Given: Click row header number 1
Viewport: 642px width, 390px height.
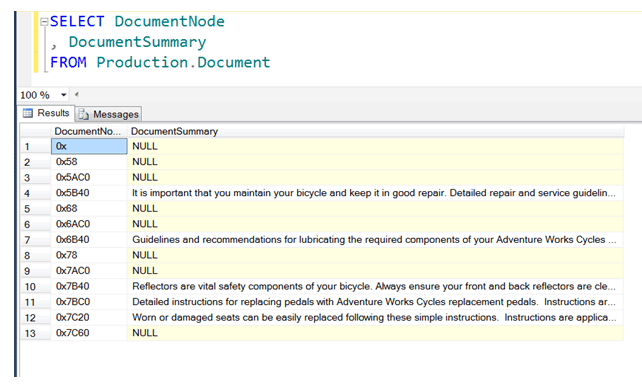Looking at the screenshot, I should (36, 147).
